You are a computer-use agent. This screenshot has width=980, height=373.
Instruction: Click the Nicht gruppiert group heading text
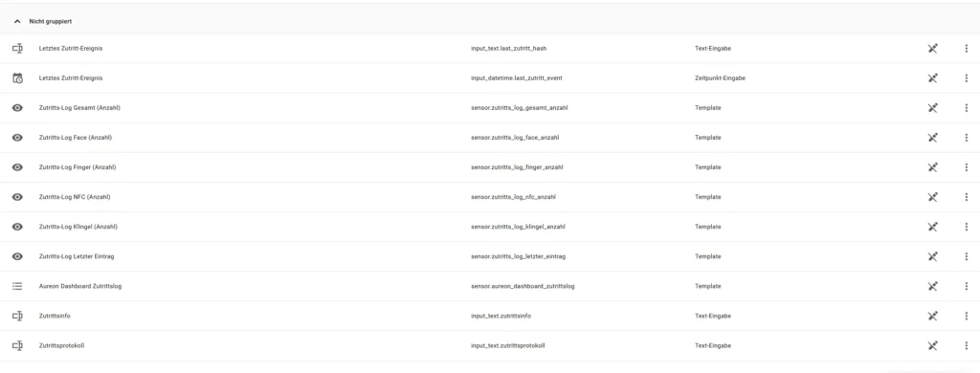coord(50,21)
